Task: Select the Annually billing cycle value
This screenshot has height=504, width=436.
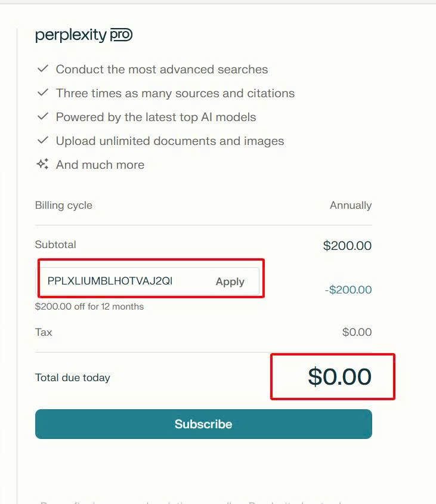Action: point(350,205)
